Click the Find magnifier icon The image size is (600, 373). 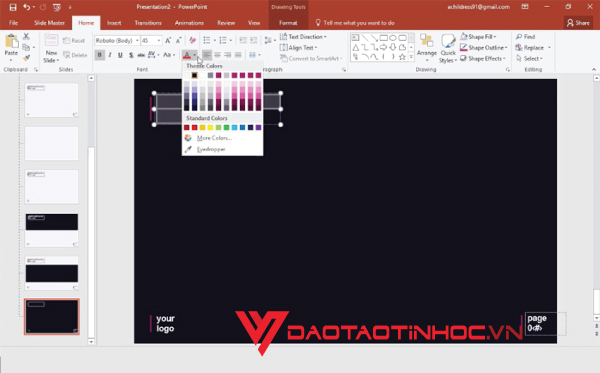click(519, 37)
